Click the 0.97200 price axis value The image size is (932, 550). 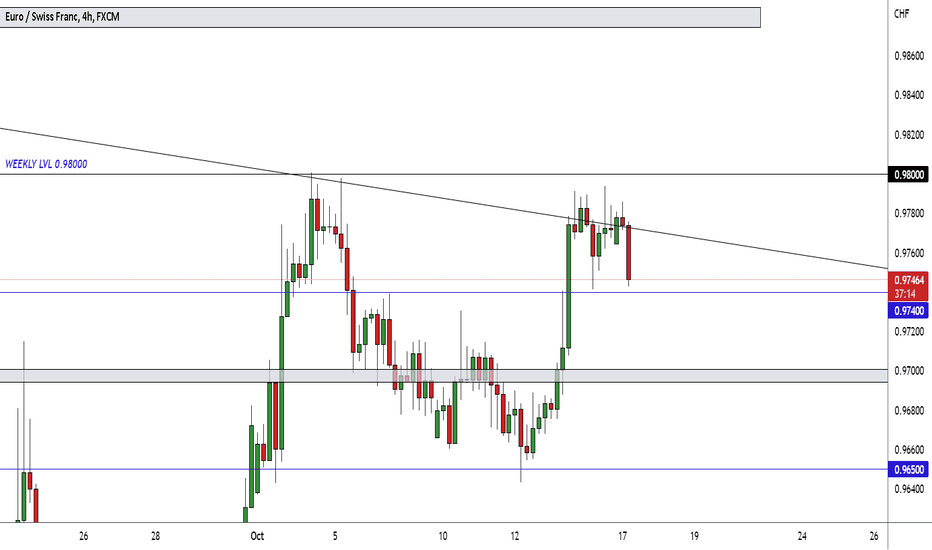pyautogui.click(x=909, y=331)
